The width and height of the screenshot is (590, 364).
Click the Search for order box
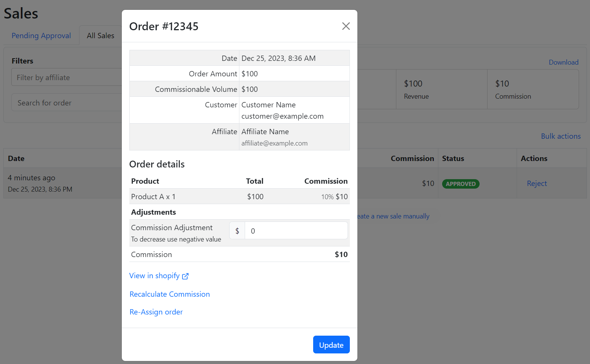click(67, 103)
